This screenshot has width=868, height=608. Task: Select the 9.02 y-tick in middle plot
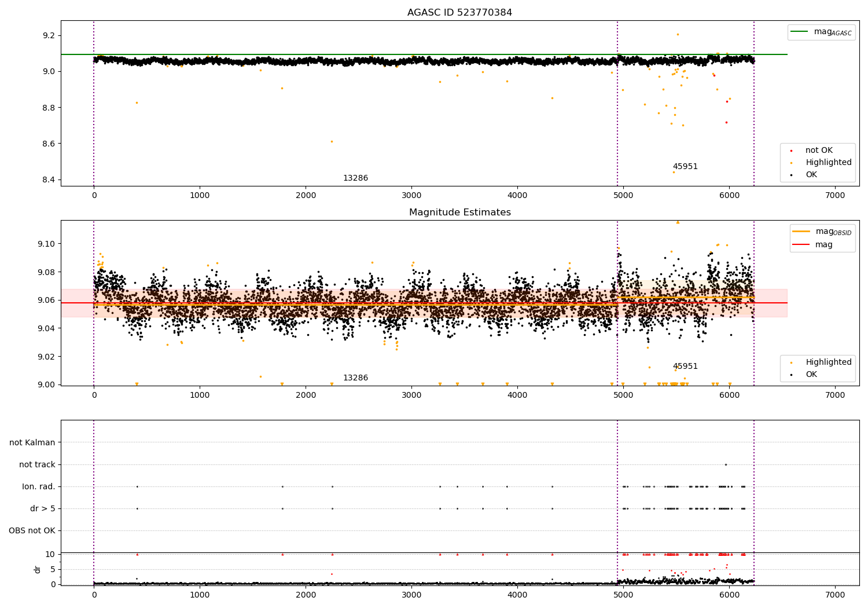[x=46, y=357]
